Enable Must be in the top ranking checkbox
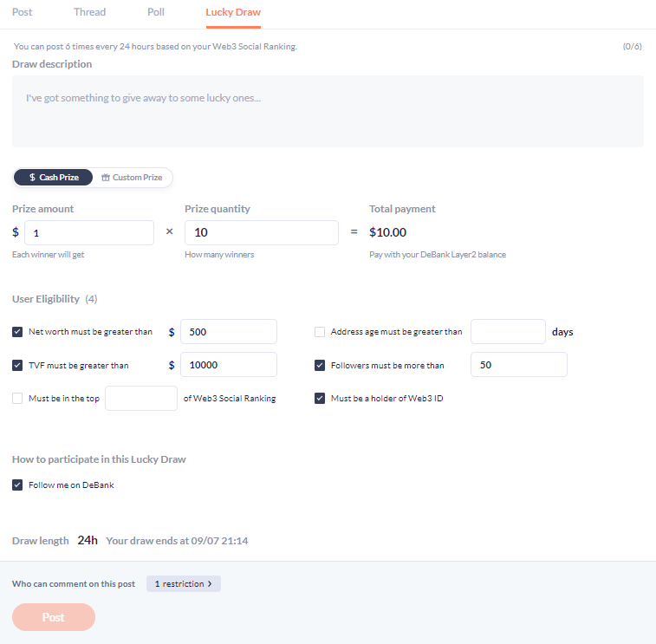Image resolution: width=656 pixels, height=644 pixels. pos(17,399)
